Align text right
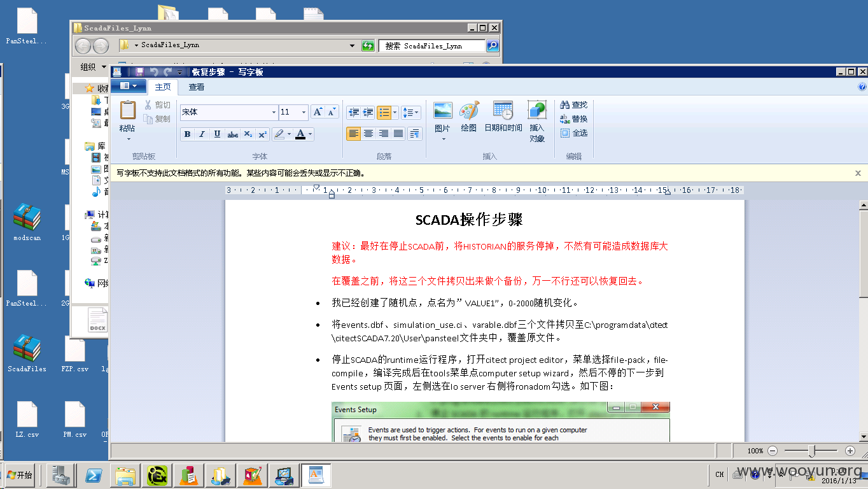 [384, 134]
